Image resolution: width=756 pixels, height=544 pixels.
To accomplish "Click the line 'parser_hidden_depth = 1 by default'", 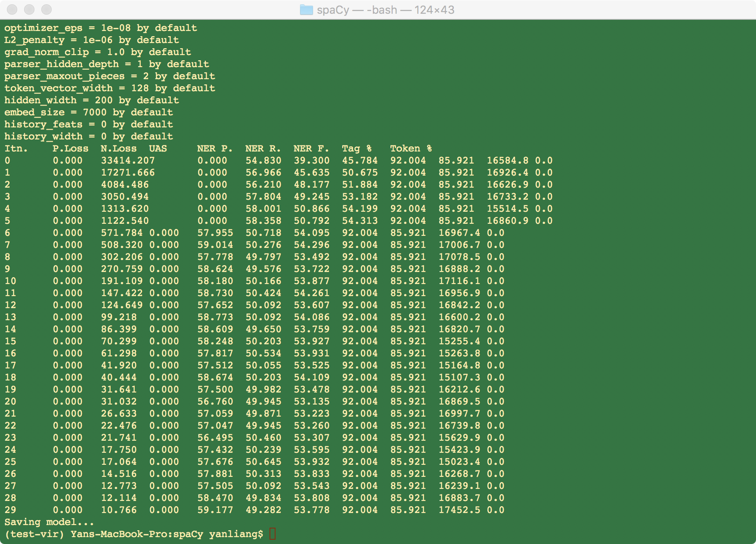I will [107, 64].
